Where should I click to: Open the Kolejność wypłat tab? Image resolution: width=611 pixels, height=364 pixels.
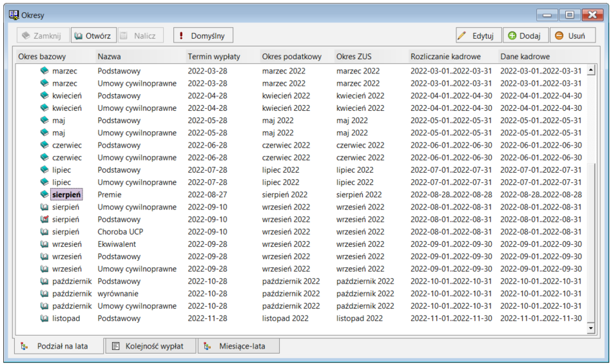(x=150, y=346)
